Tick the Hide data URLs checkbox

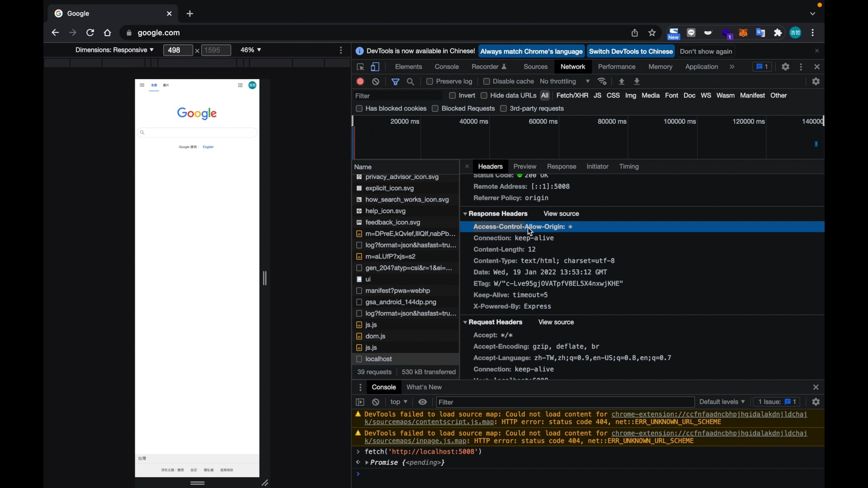pos(484,96)
